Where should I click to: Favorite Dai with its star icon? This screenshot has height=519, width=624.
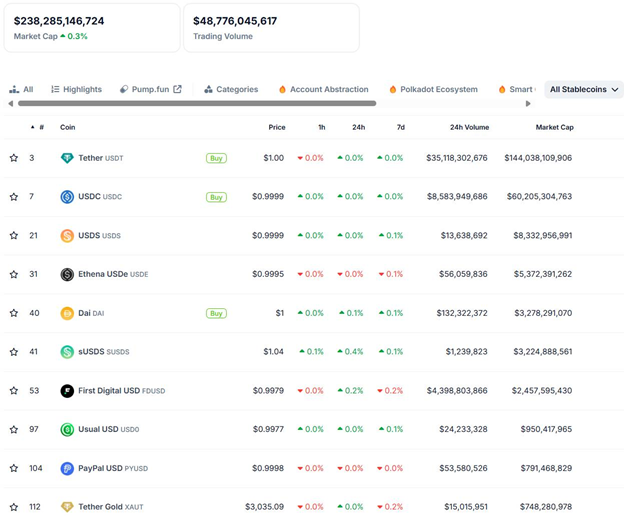point(14,313)
